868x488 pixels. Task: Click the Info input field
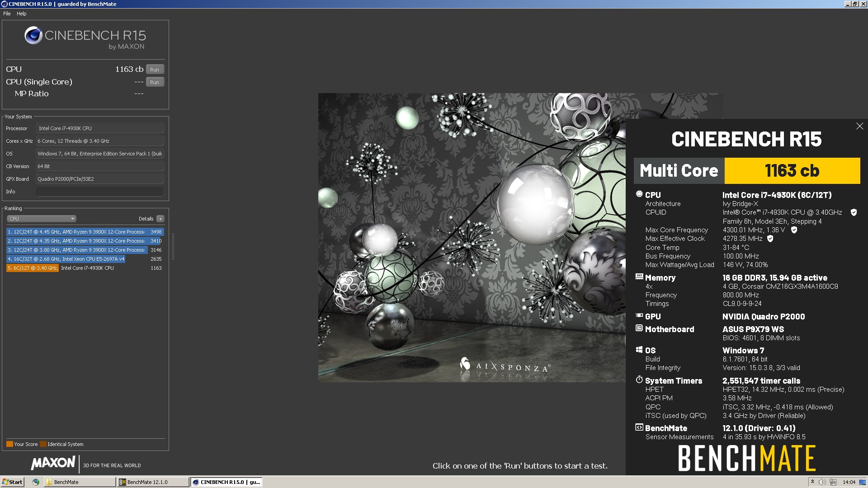point(99,192)
